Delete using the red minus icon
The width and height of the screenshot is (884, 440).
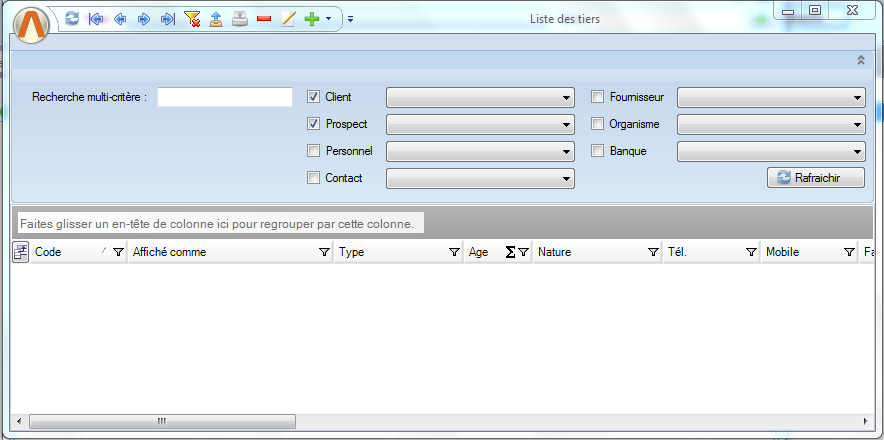[x=264, y=19]
